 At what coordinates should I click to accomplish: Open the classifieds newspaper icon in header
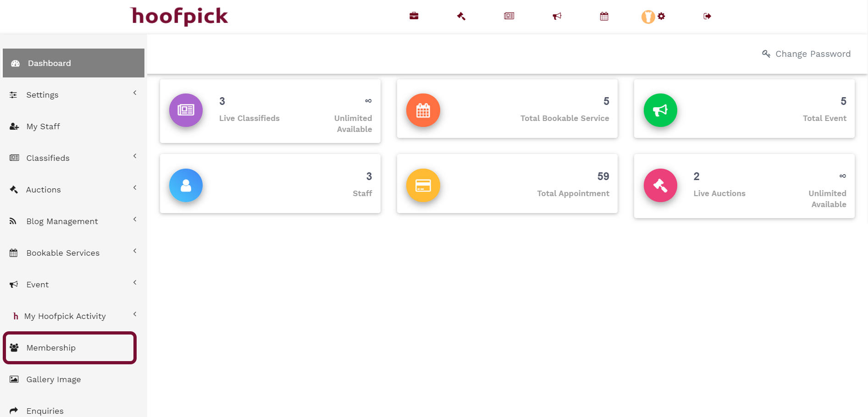[x=509, y=16]
